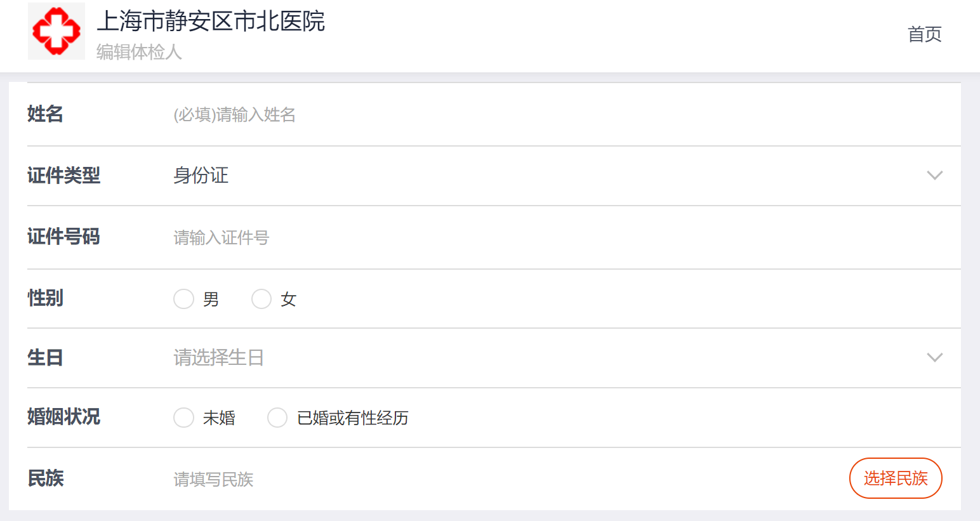The height and width of the screenshot is (521, 980).
Task: Expand the 生日 dropdown chevron
Action: 934,357
